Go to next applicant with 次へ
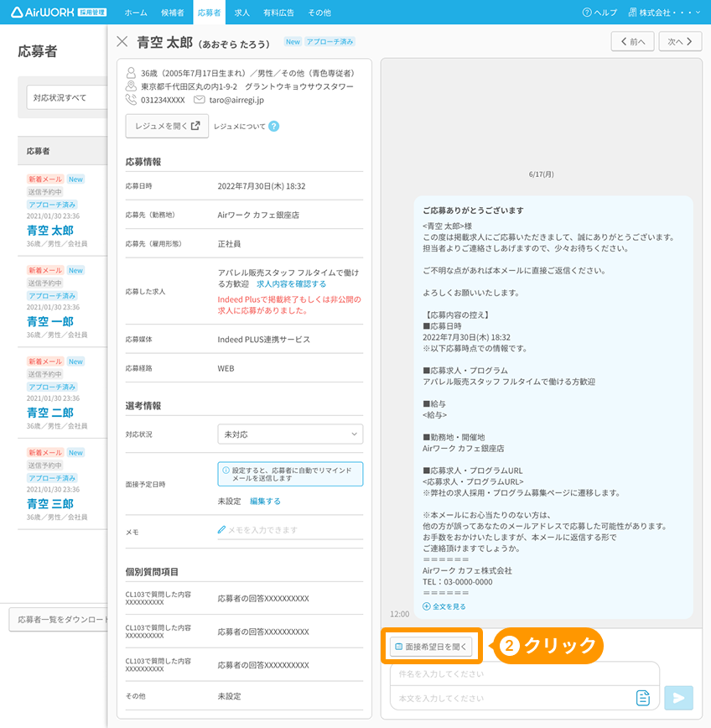This screenshot has height=728, width=711. 680,41
